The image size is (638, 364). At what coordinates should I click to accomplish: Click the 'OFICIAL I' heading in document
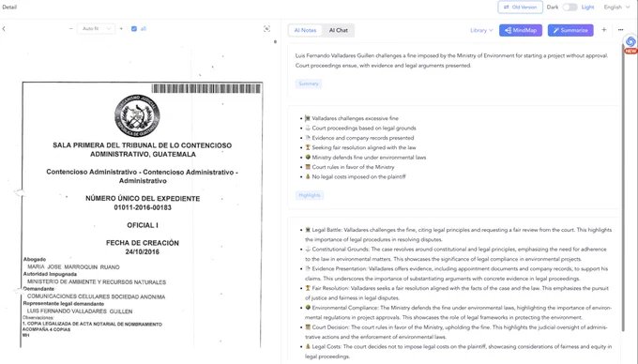[x=143, y=225]
